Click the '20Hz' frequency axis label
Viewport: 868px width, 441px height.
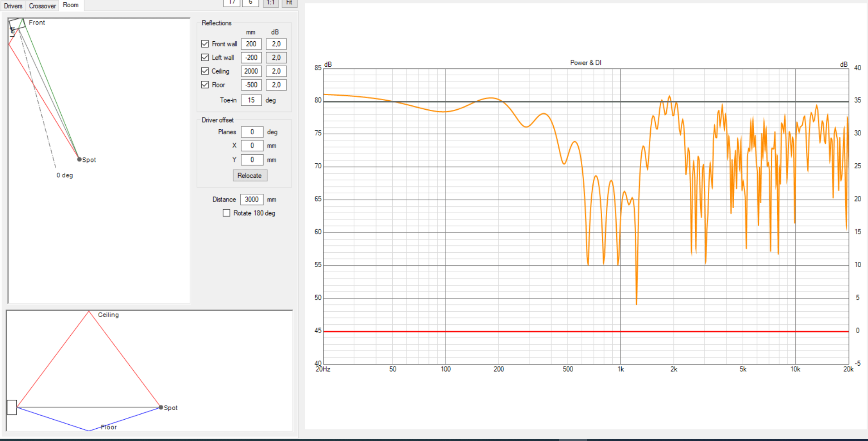pos(323,369)
